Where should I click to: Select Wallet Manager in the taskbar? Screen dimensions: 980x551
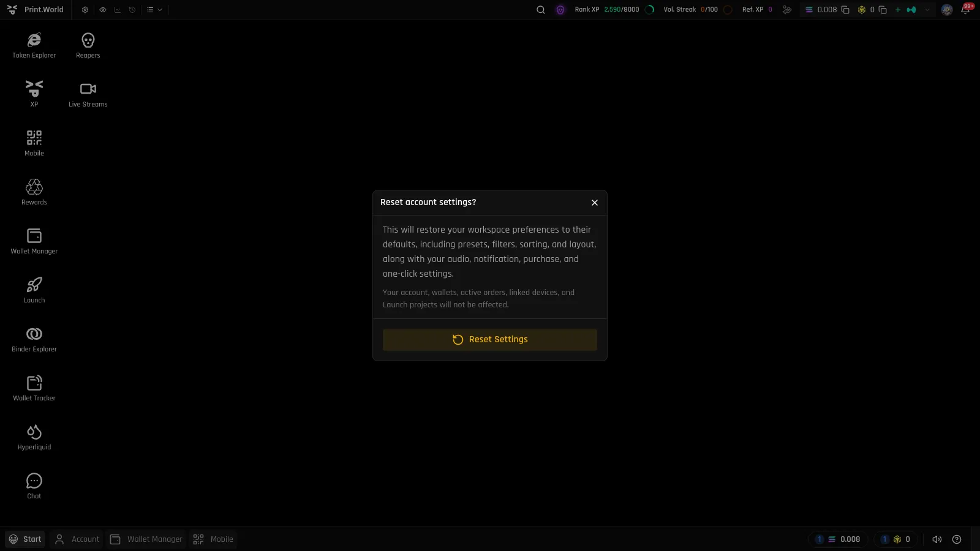[x=146, y=539]
